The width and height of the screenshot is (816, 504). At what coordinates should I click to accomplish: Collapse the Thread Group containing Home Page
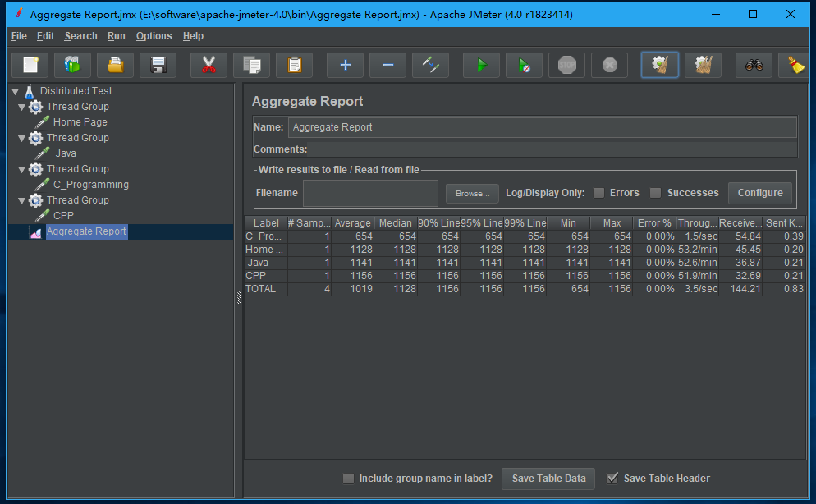(22, 108)
